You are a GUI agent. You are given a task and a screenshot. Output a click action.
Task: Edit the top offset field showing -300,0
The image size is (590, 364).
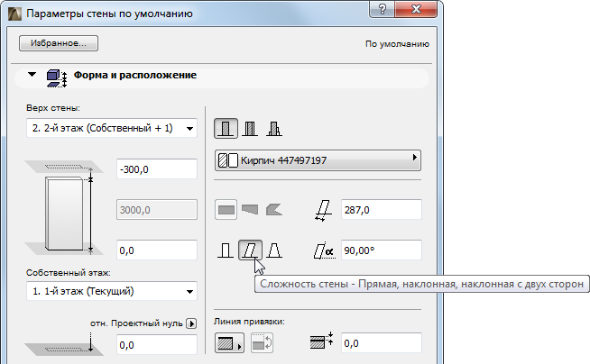coord(157,169)
